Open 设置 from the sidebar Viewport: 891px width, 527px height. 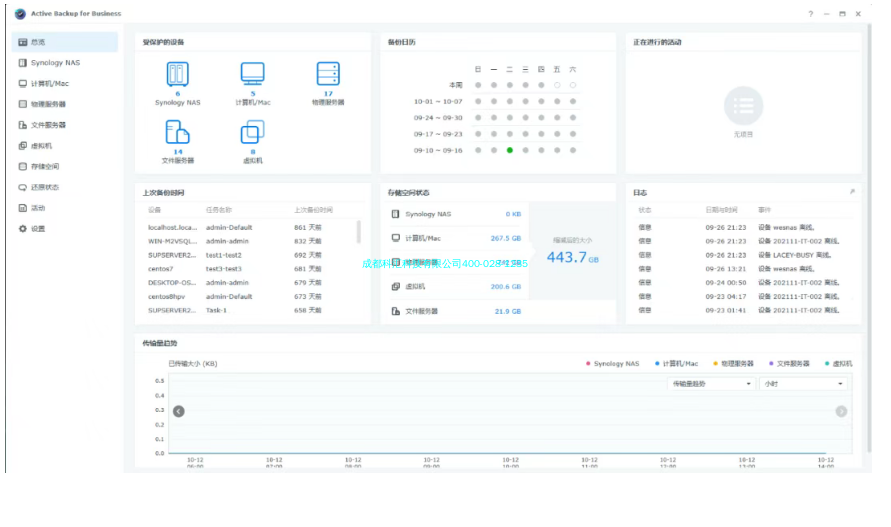click(x=37, y=229)
